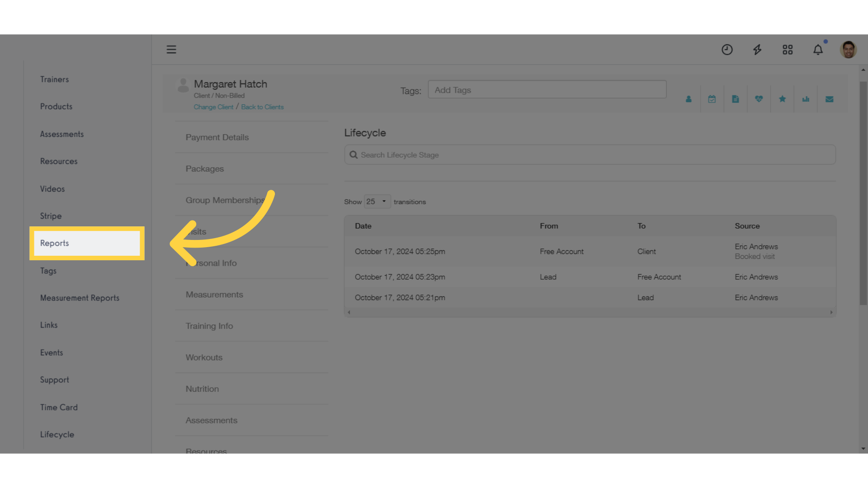
Task: Search the Lifecycle Stage search box
Action: (590, 155)
